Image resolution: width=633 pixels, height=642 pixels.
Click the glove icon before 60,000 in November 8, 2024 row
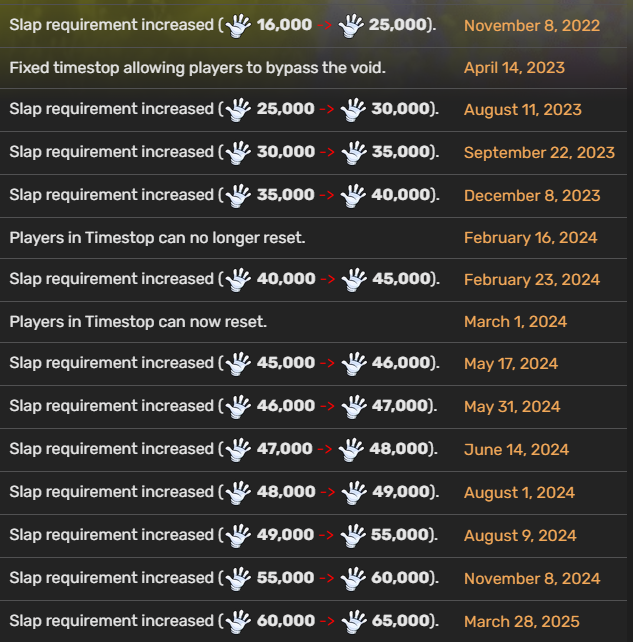(x=353, y=579)
